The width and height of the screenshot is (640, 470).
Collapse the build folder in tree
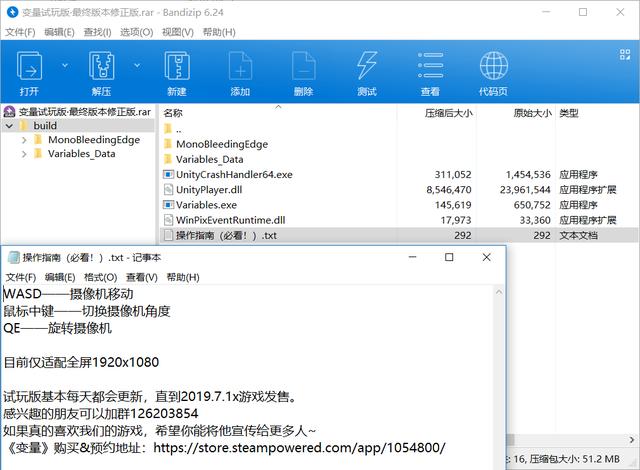9,126
